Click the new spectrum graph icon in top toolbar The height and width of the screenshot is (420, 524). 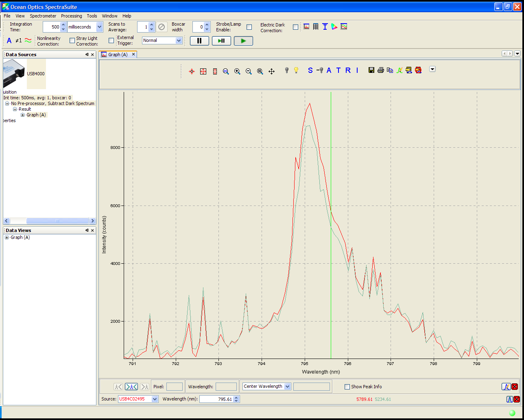306,26
